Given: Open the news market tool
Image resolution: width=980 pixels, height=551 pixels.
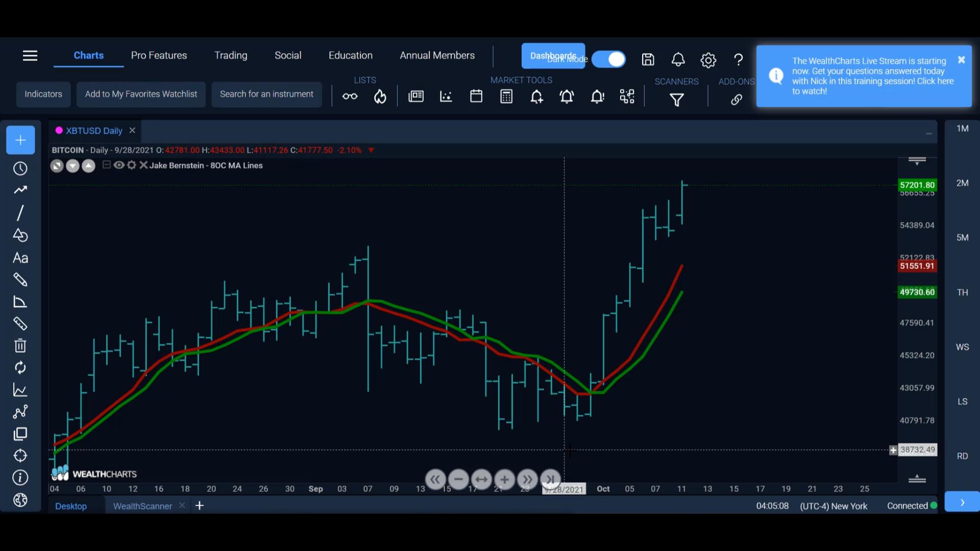Looking at the screenshot, I should click(x=416, y=96).
